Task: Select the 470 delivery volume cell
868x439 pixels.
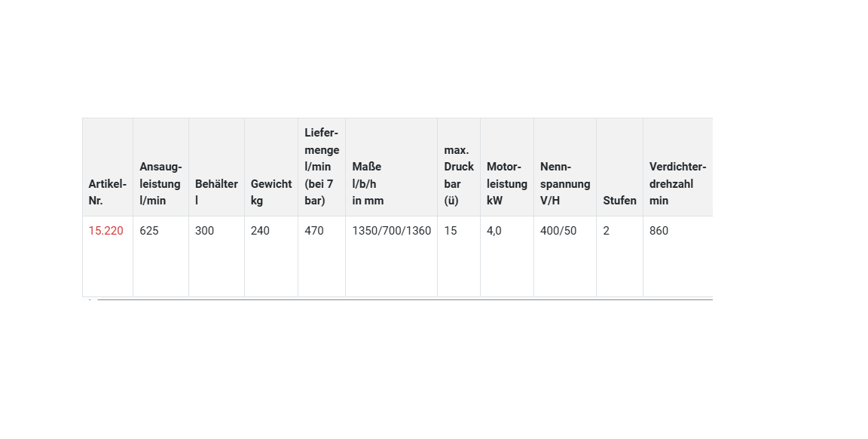Action: pos(314,231)
